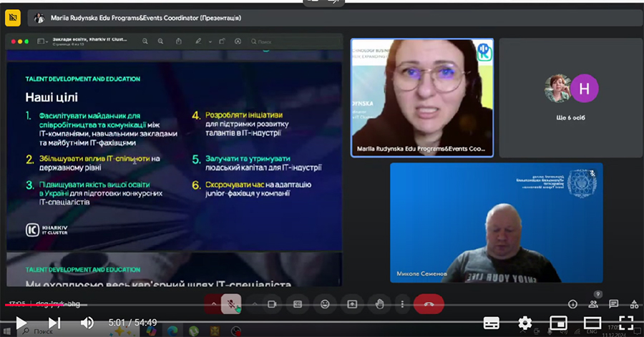Open YouTube player settings gear
Viewport: 644px width, 337px height.
(525, 323)
